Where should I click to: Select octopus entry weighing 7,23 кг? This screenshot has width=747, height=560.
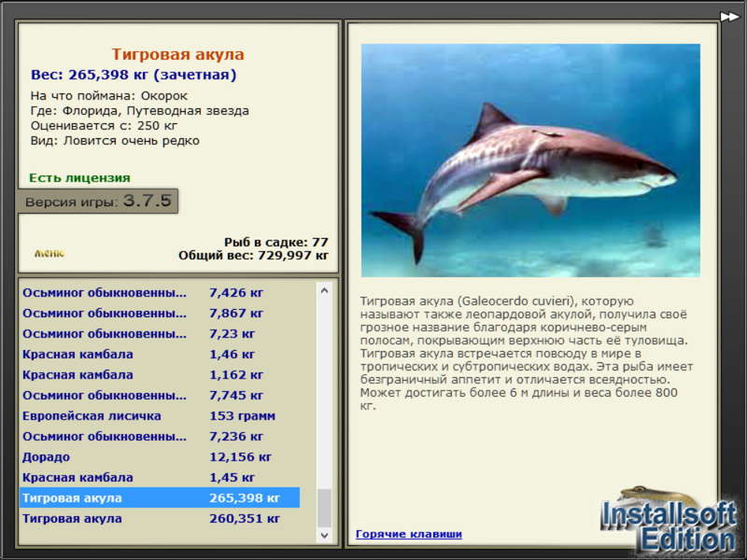160,334
